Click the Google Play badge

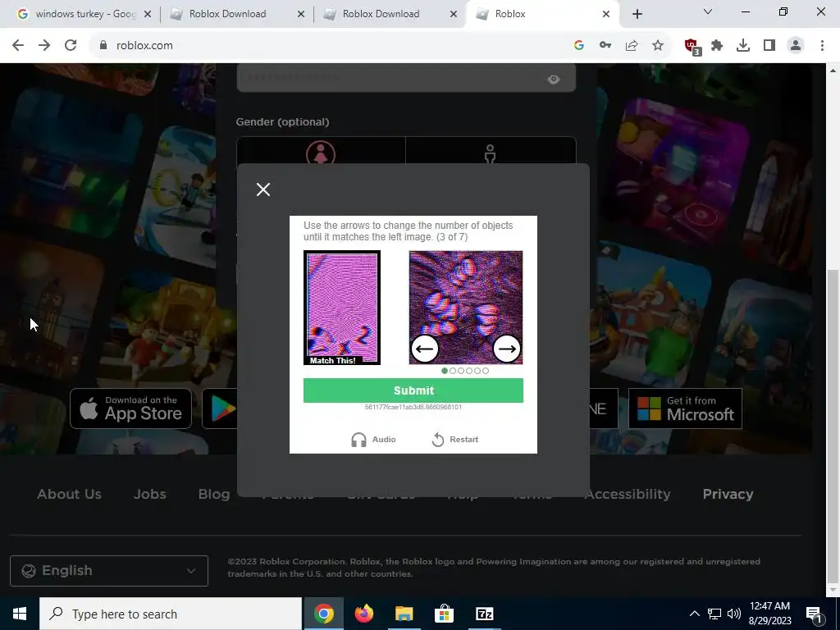(x=221, y=409)
